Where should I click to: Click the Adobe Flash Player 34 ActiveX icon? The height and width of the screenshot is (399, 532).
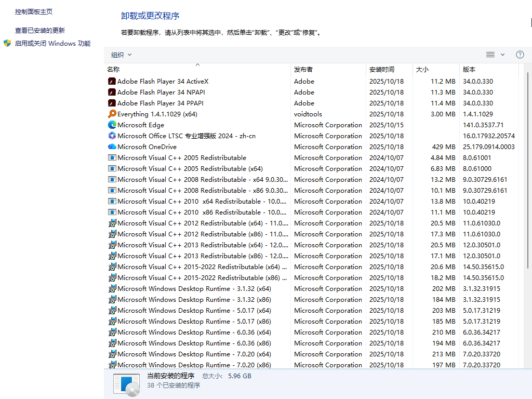tap(112, 81)
